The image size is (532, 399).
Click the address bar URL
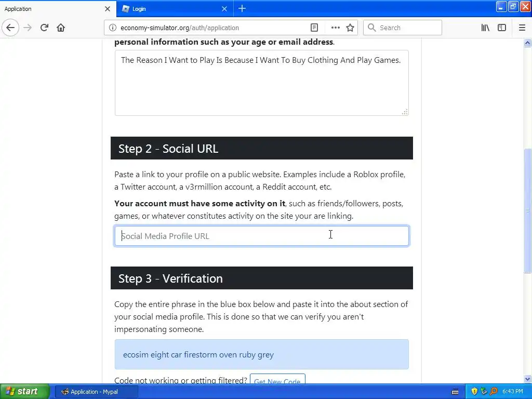click(x=180, y=28)
